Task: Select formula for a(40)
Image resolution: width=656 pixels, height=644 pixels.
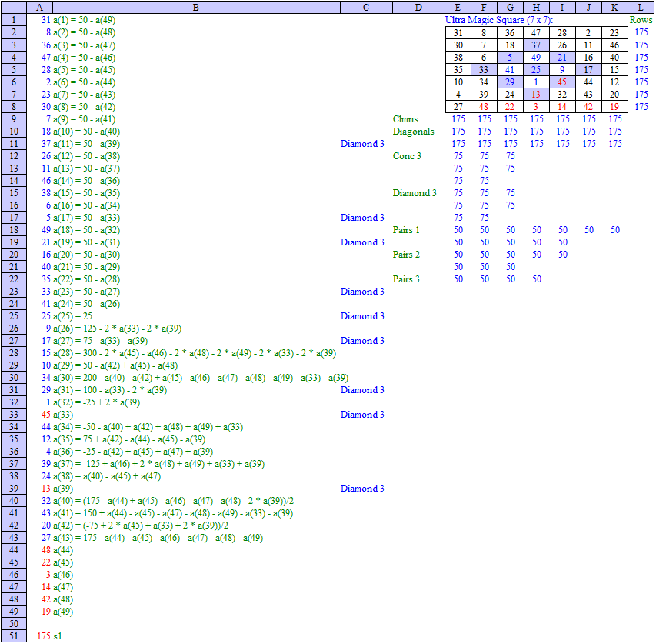Action: [173, 501]
